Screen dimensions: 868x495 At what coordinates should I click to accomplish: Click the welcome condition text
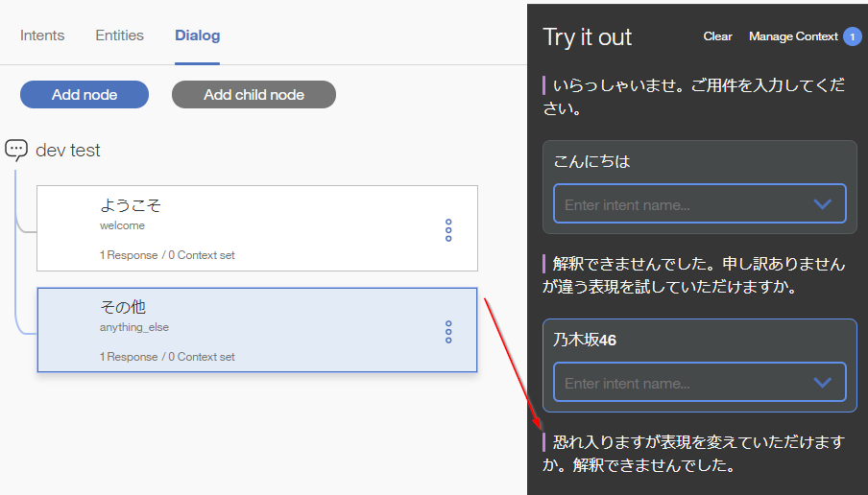[x=122, y=225]
